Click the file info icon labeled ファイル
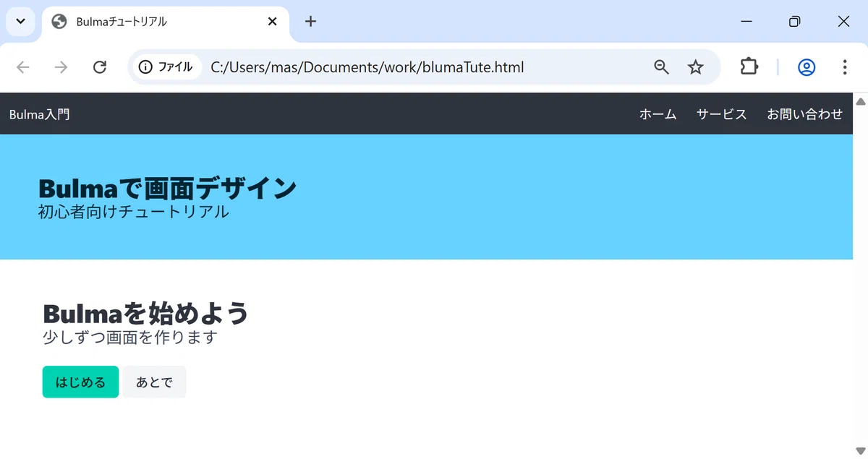 pyautogui.click(x=166, y=67)
